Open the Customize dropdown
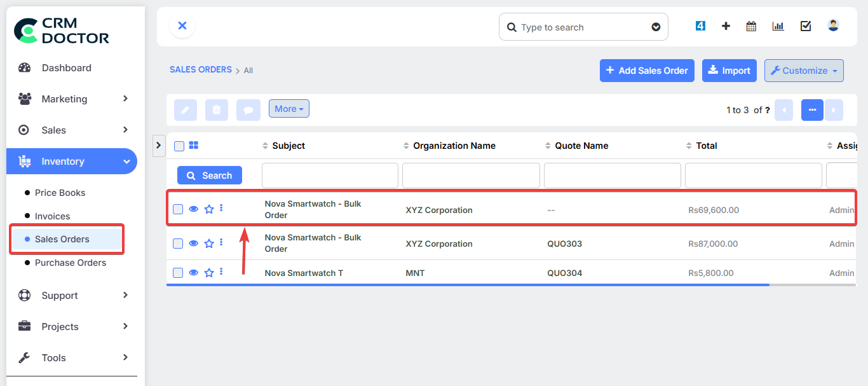The height and width of the screenshot is (386, 868). (804, 71)
